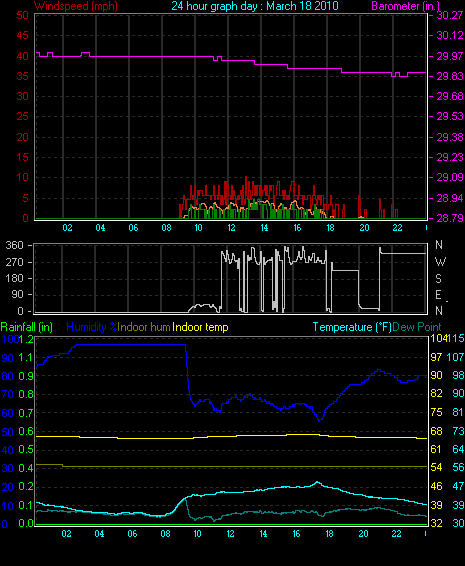Image resolution: width=465 pixels, height=566 pixels.
Task: Click the compass letter W
Action: tap(440, 261)
